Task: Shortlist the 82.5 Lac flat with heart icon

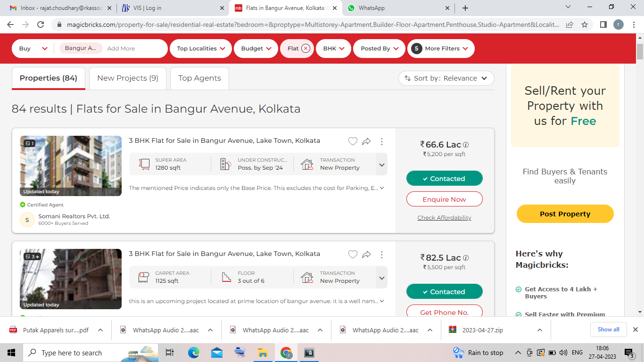Action: coord(353,254)
